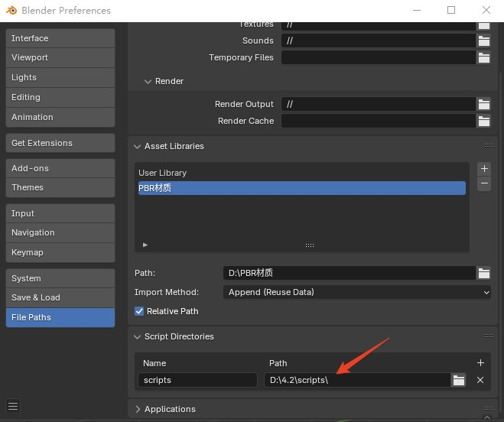
Task: Maximize the Blender Preferences window
Action: (451, 10)
